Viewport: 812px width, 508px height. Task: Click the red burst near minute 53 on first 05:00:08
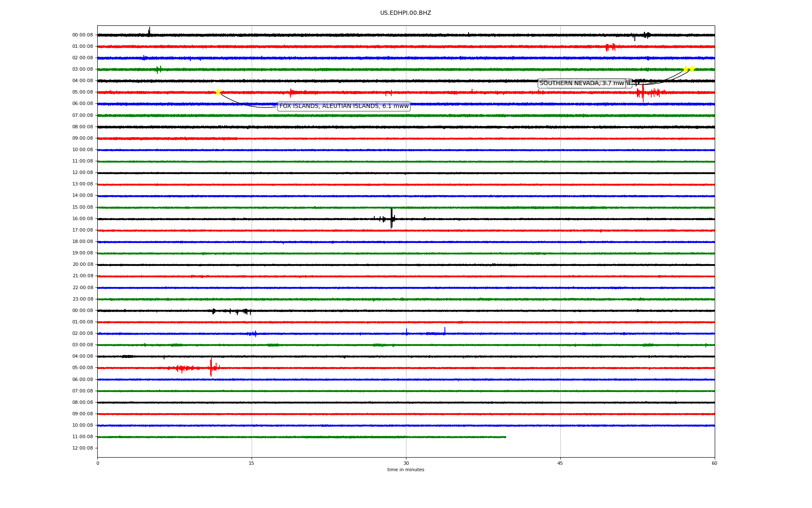(x=643, y=93)
